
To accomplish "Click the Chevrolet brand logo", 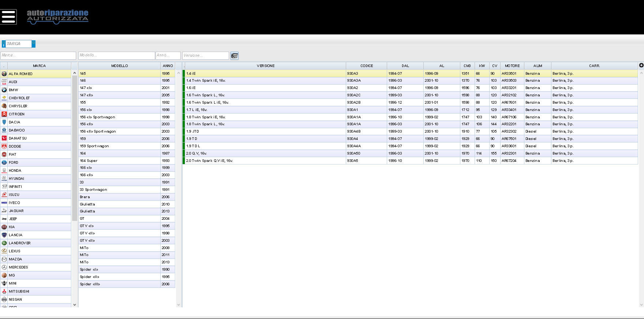I will 4,98.
